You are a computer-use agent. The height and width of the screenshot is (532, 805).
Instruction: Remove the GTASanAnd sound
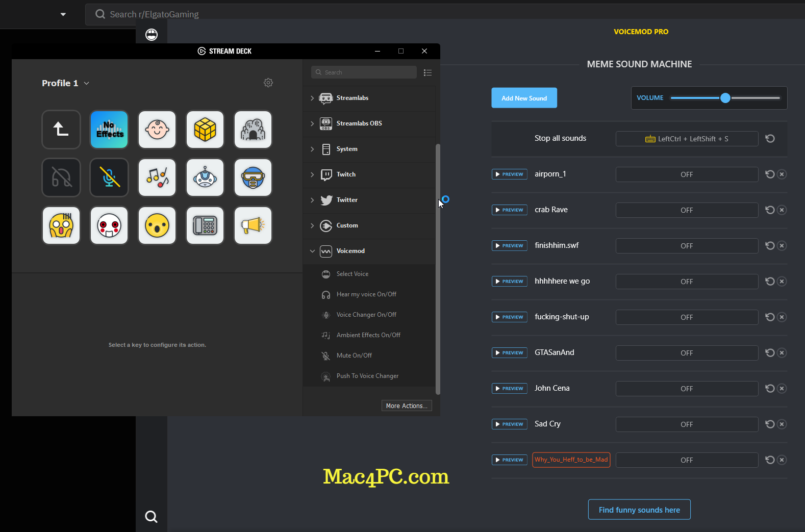782,352
